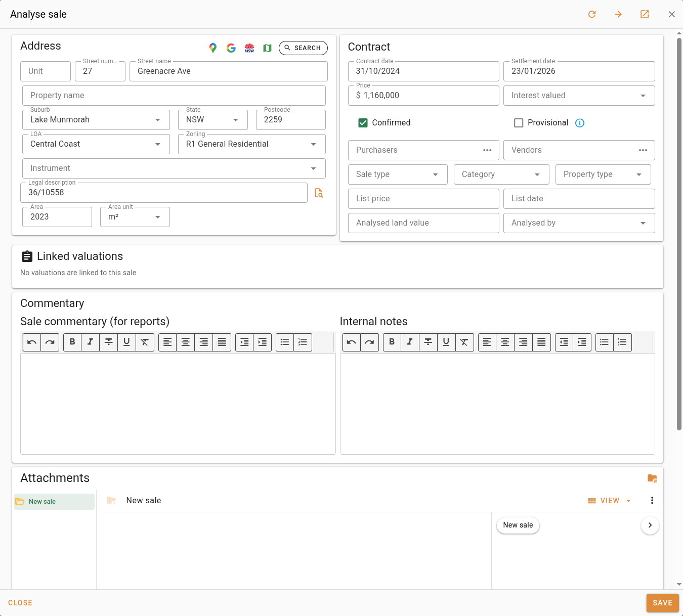Uncheck the Confirmed checkbox
This screenshot has width=683, height=616.
point(363,123)
